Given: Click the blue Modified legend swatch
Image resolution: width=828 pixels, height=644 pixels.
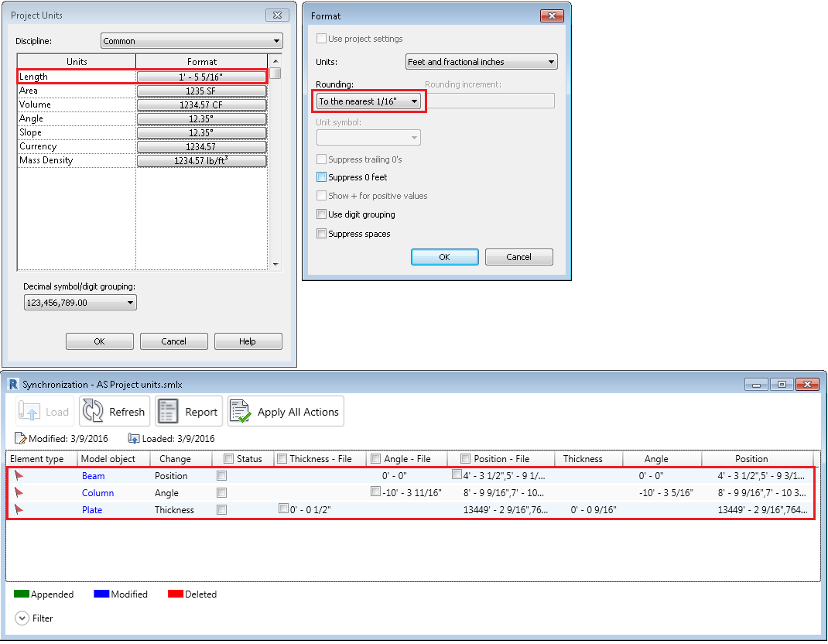Looking at the screenshot, I should click(101, 594).
